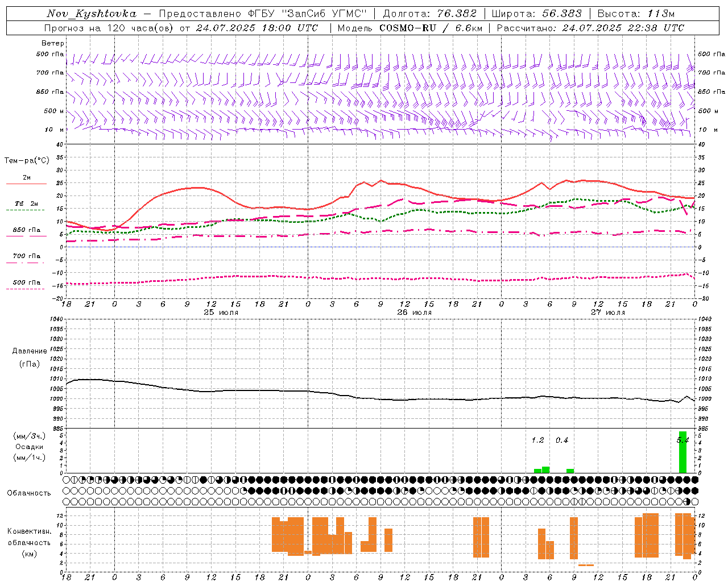728x582 pixels.
Task: Click the provider text ФГБУ "ЗапСиб УГМС"
Action: click(307, 14)
